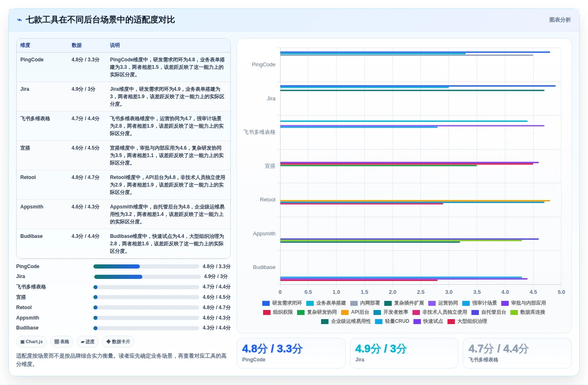The image size is (588, 385).
Task: Click the Jira progress bar
Action: click(147, 277)
